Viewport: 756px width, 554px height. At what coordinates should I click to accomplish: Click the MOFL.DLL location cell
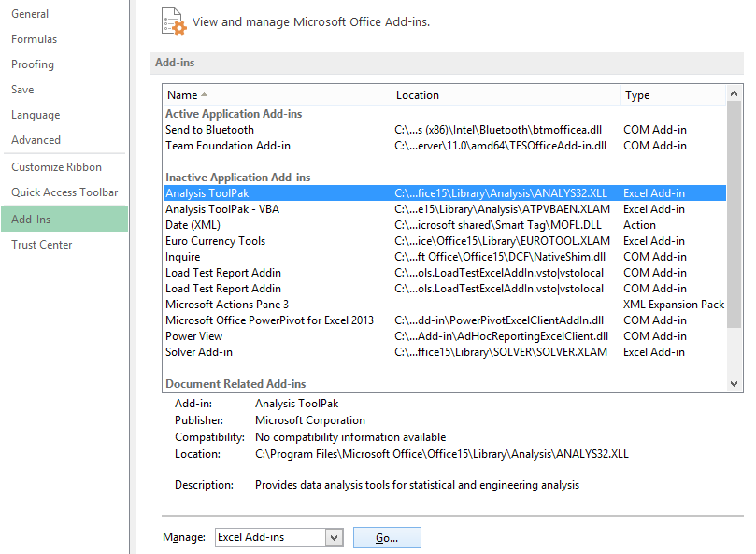coord(498,225)
